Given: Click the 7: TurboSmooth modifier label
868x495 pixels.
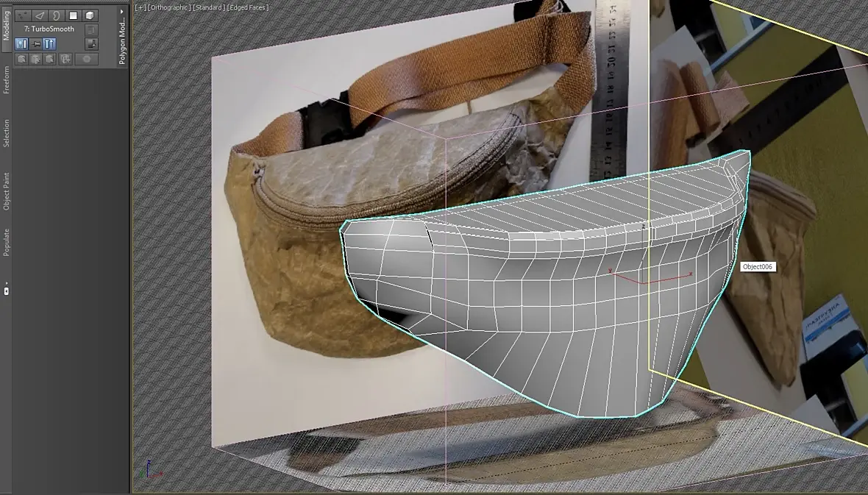Looking at the screenshot, I should 49,29.
